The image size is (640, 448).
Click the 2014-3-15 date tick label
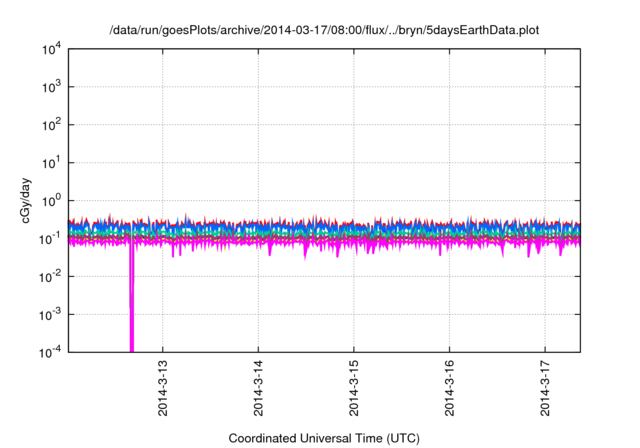354,388
